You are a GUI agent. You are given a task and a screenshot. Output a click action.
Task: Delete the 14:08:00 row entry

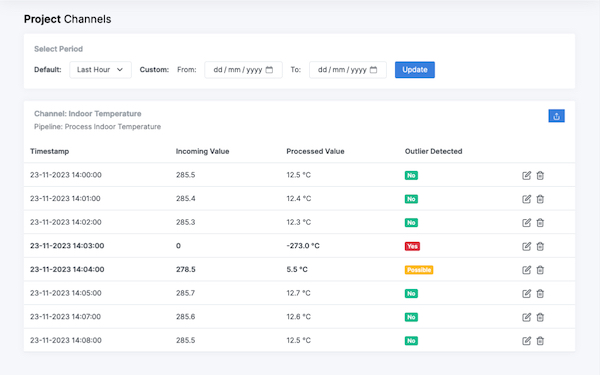click(x=540, y=341)
